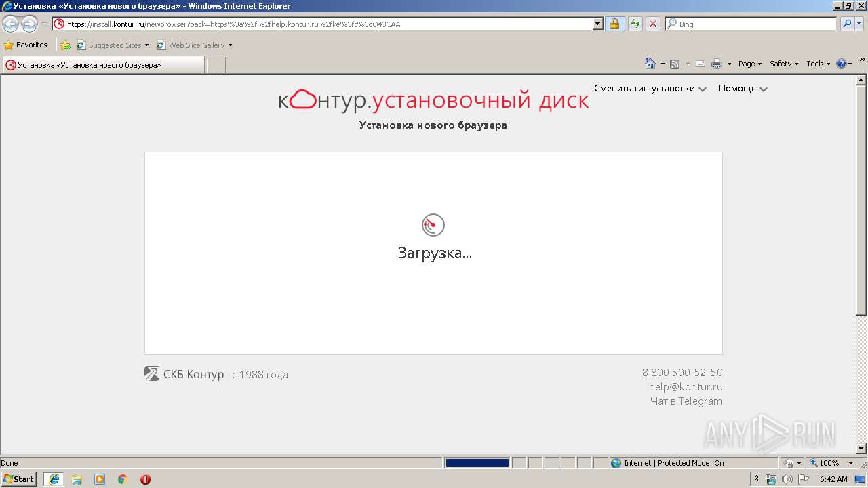This screenshot has width=868, height=488.
Task: Click the Read Mail envelope icon
Action: click(701, 64)
